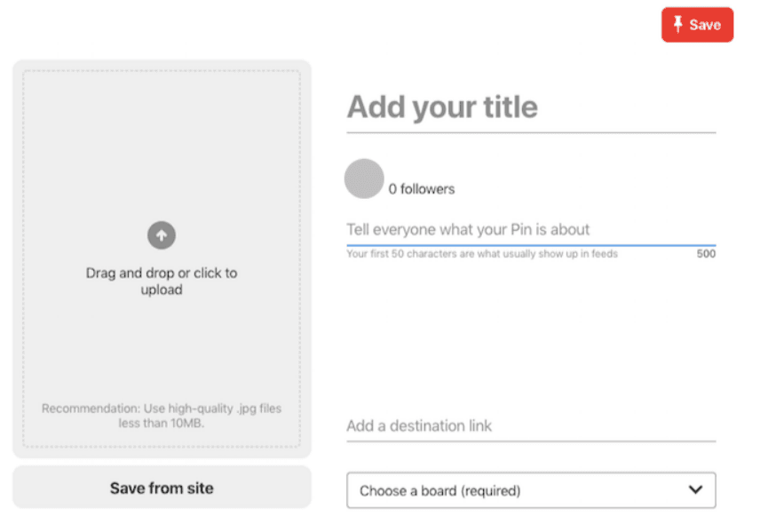
Task: Open board picker labeled Choose a board
Action: point(531,490)
